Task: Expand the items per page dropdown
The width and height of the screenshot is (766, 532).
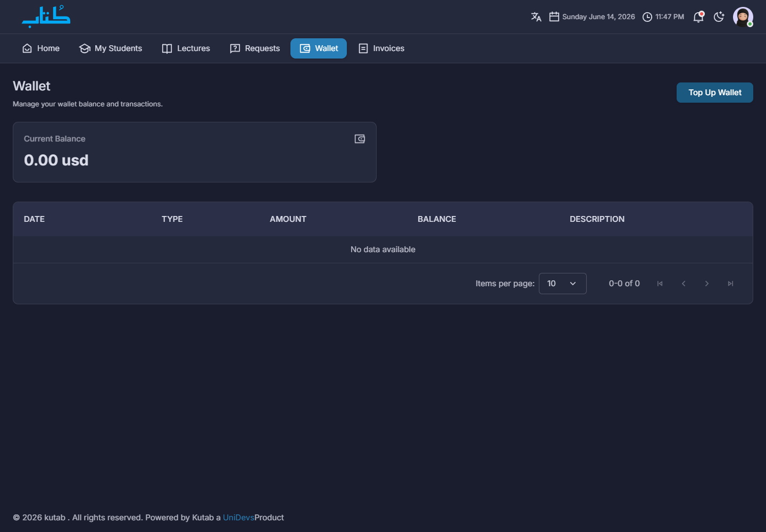Action: (x=563, y=284)
